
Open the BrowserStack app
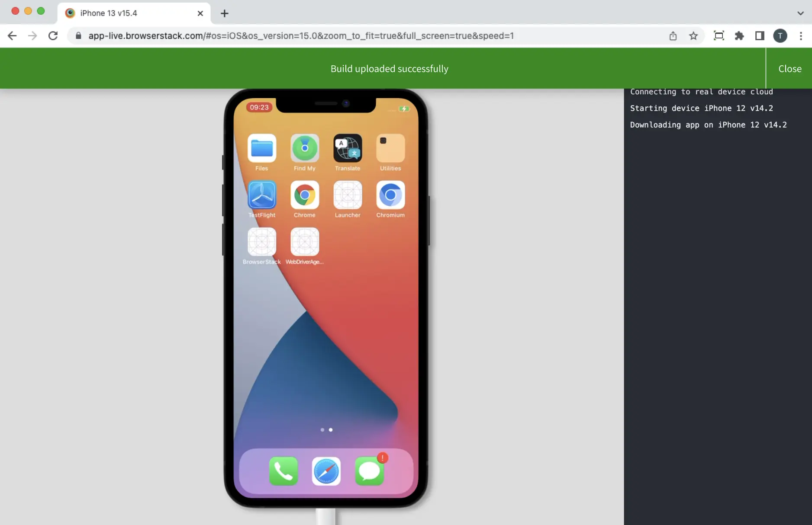pos(261,242)
